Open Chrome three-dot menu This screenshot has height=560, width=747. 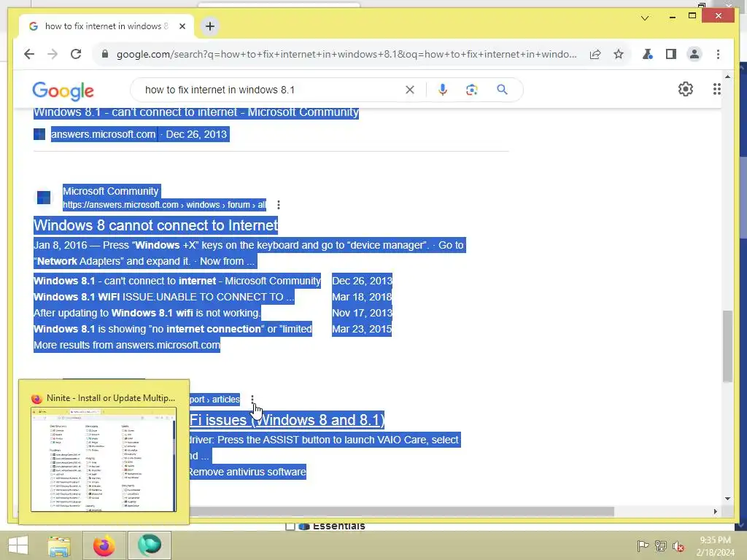718,54
